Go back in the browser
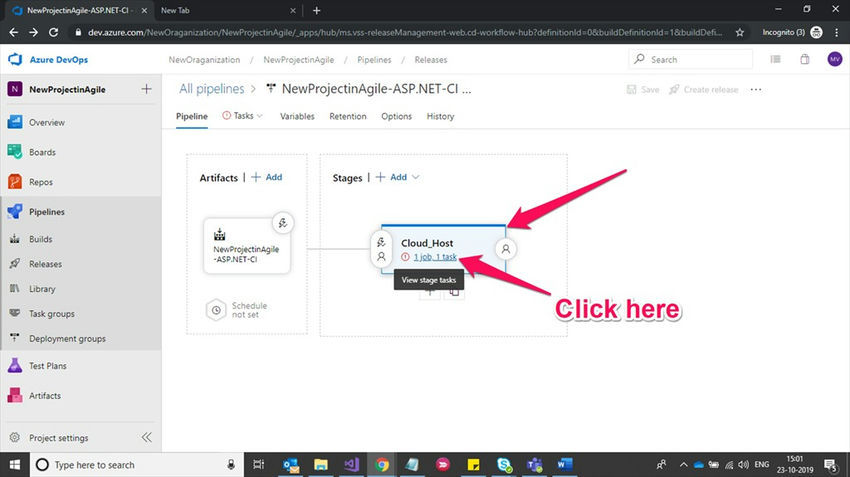Image resolution: width=850 pixels, height=477 pixels. [x=14, y=33]
